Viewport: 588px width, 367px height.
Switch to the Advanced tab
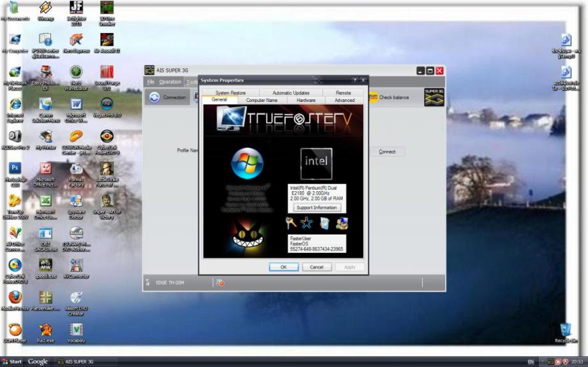344,100
